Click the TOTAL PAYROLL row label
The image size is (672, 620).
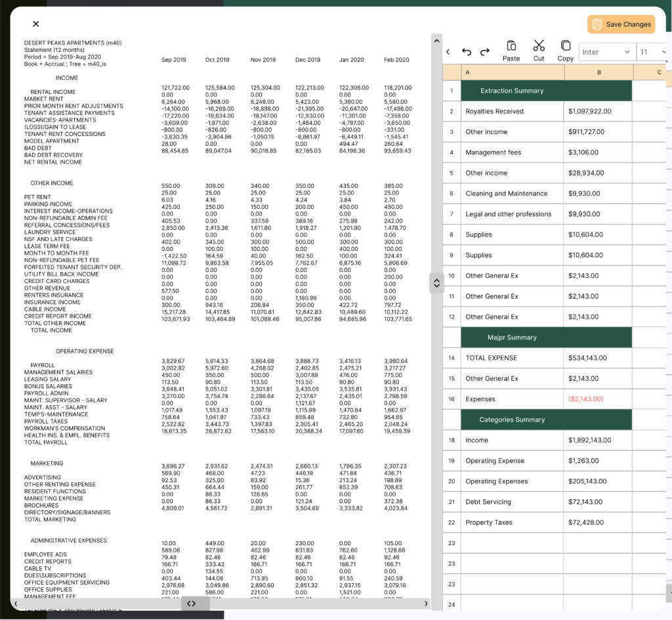pyautogui.click(x=46, y=443)
